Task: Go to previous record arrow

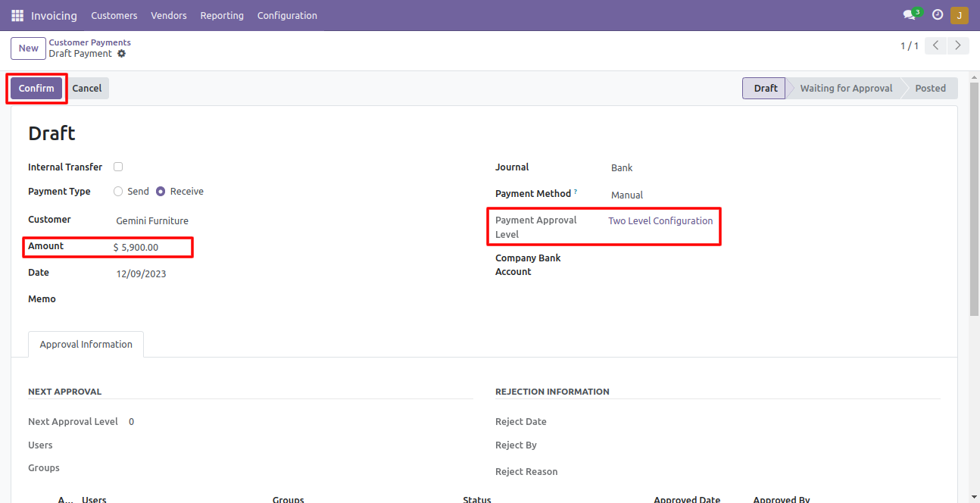Action: [x=937, y=46]
